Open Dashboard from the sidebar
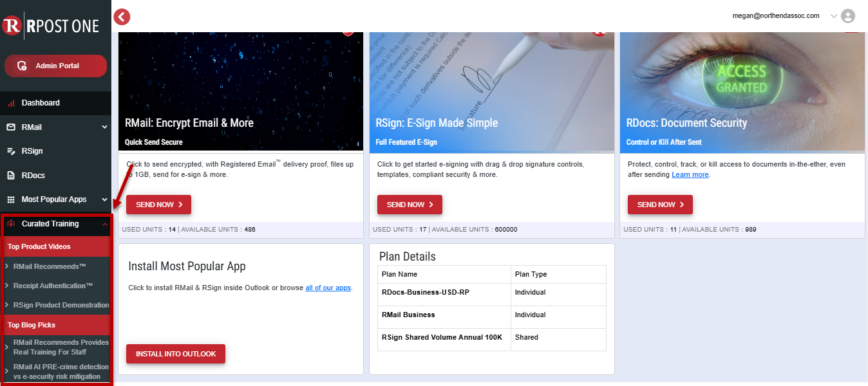This screenshot has width=868, height=386. [x=40, y=103]
